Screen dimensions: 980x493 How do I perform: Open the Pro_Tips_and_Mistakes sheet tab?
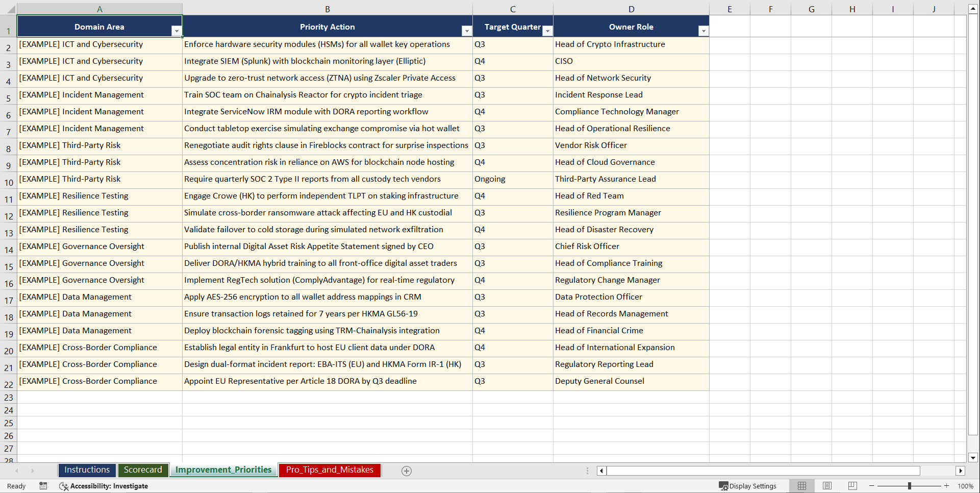329,470
